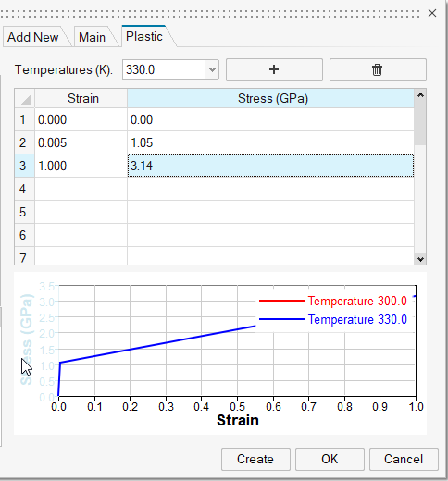
Task: Switch to the Add New tab
Action: (x=33, y=37)
